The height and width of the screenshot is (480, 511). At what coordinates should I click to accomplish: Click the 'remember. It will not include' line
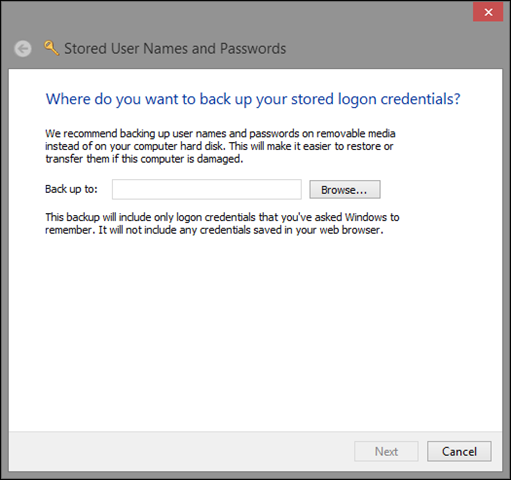point(214,230)
